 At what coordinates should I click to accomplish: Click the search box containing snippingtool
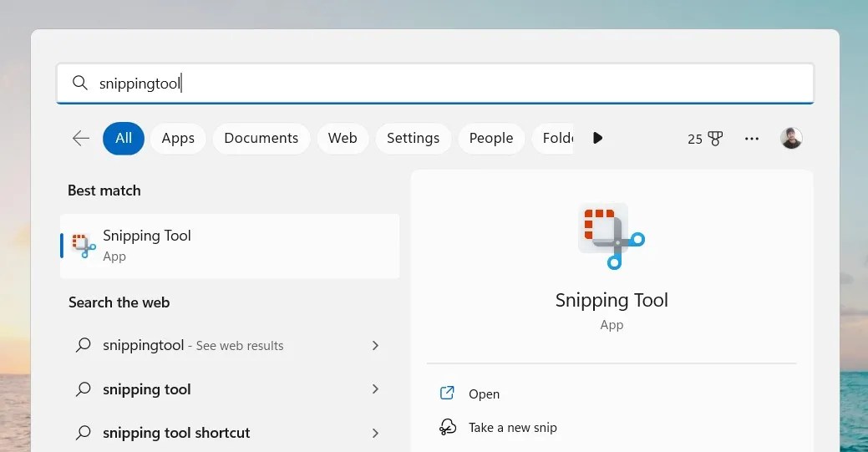435,83
